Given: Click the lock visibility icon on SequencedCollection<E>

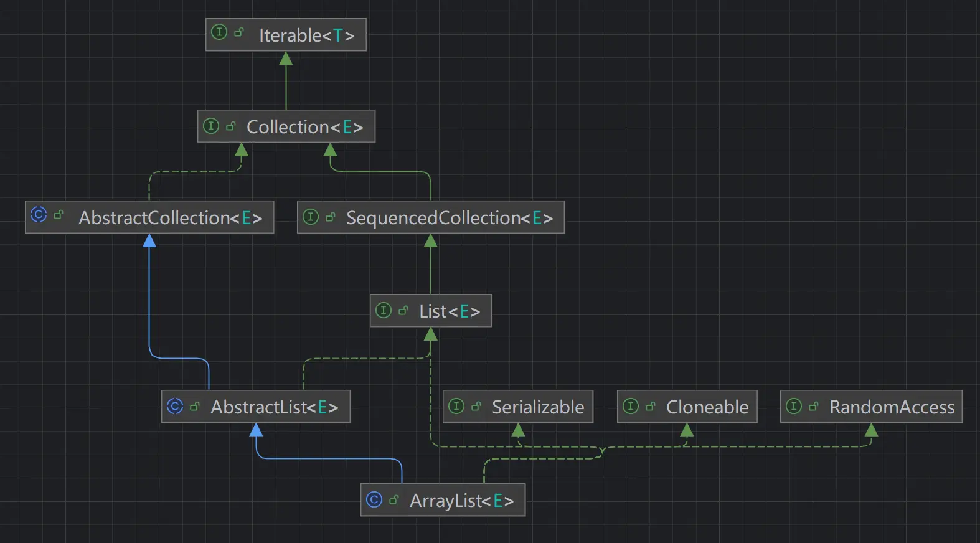Looking at the screenshot, I should (x=331, y=217).
